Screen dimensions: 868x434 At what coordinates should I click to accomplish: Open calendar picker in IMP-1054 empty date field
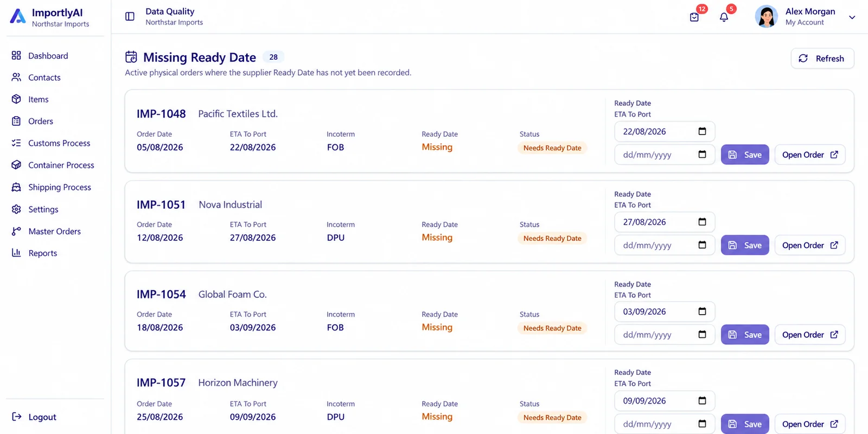(x=702, y=335)
